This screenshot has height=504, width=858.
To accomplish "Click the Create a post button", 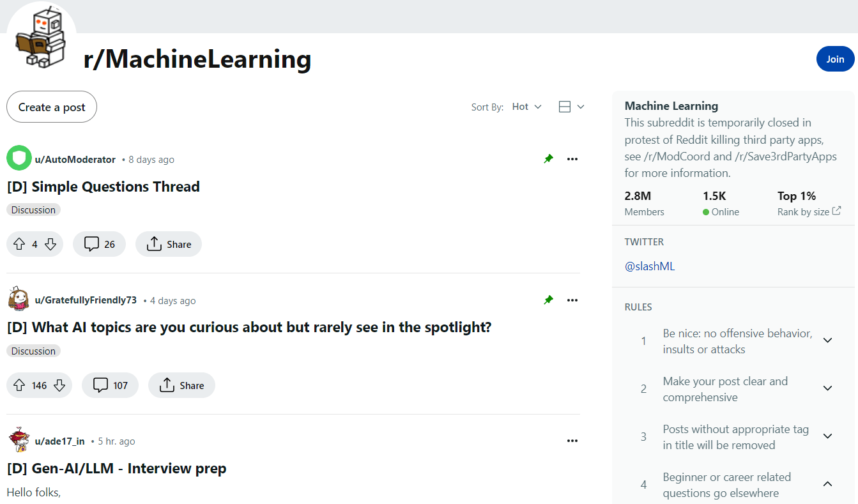I will [52, 107].
